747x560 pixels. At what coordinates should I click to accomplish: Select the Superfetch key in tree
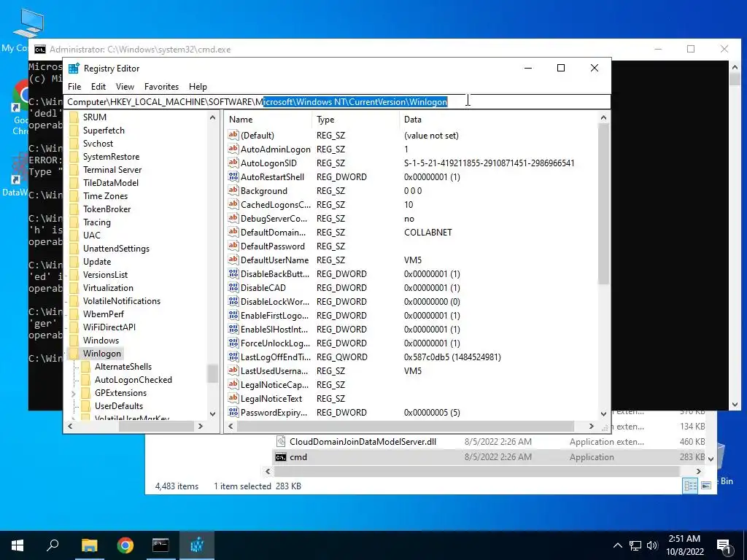(x=104, y=131)
